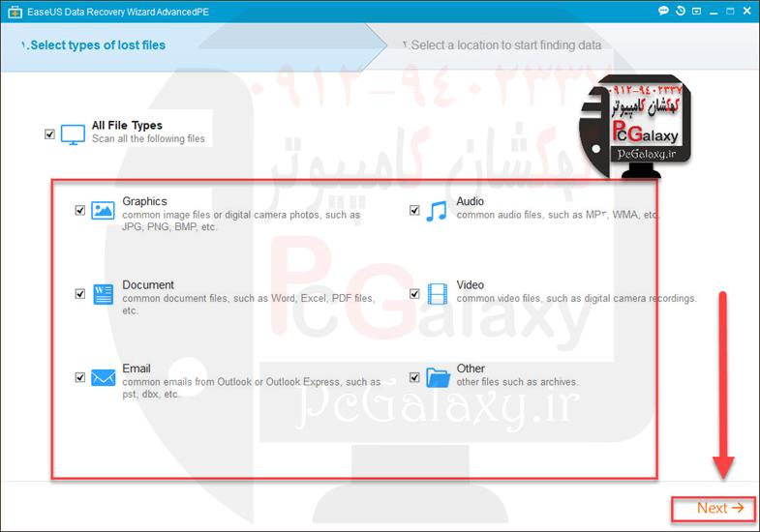Toggle the Email checkbox

80,377
